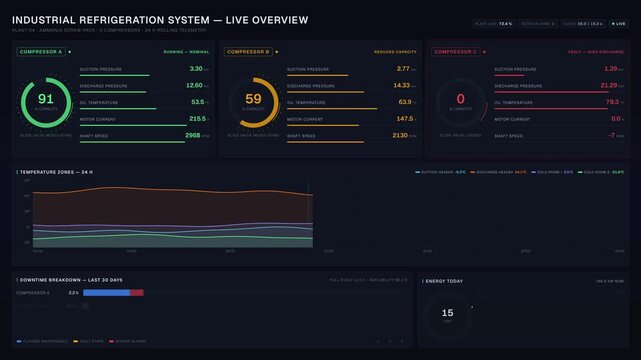The height and width of the screenshot is (360, 641).
Task: Click the Compressor B 59% capacity gauge
Action: point(253,103)
